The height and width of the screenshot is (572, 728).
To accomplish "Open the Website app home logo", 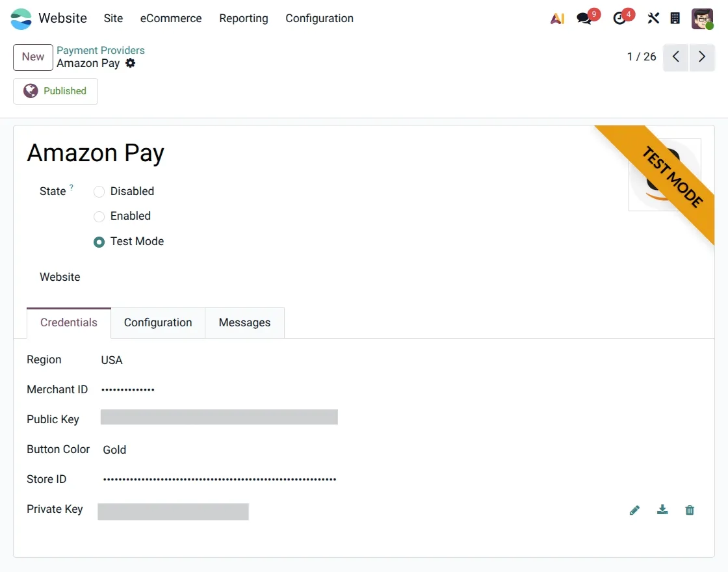I will (21, 19).
